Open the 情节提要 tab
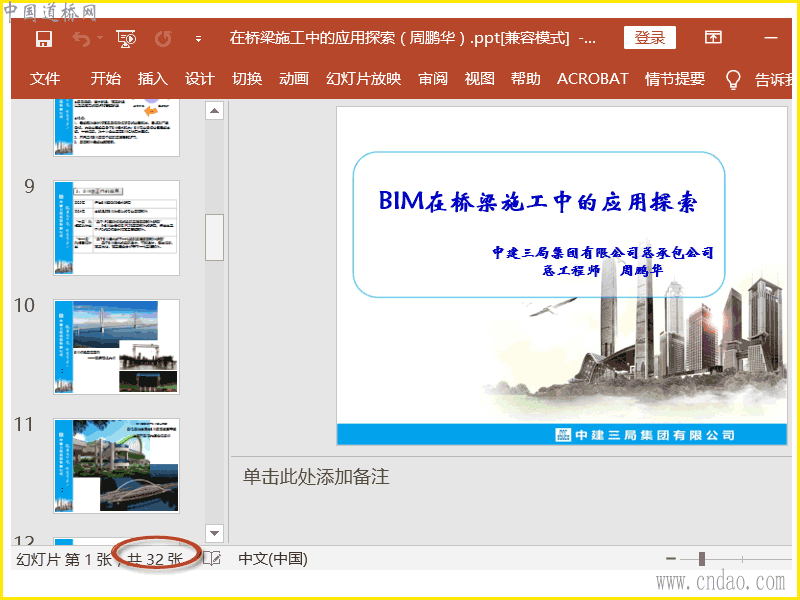800x600 pixels. coord(675,79)
